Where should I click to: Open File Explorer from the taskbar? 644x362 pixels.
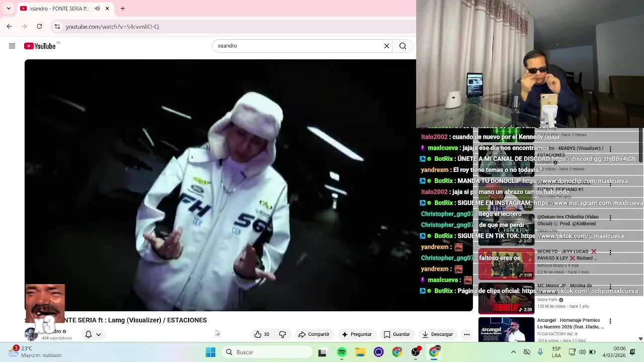[360, 352]
